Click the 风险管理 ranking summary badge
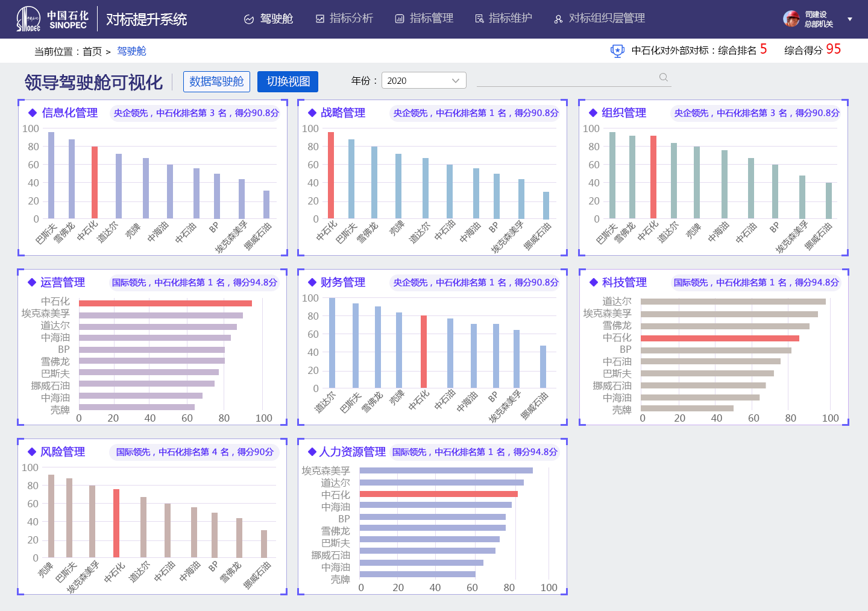Viewport: 868px width, 611px height. click(195, 452)
